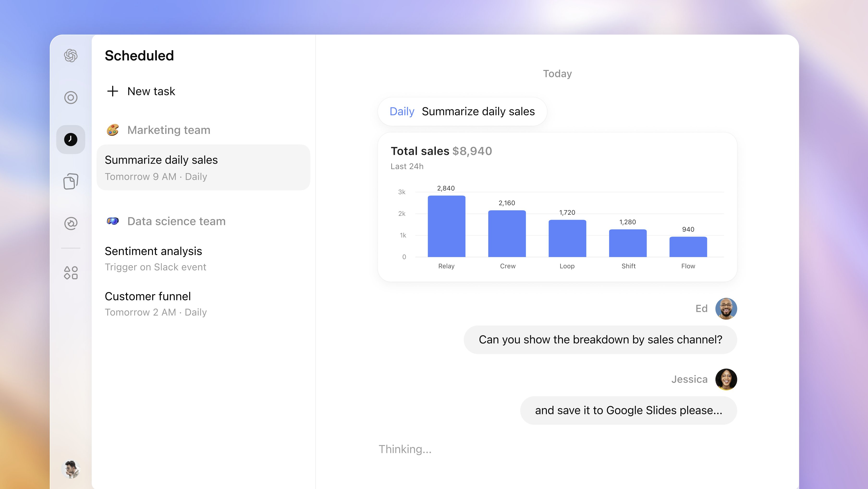868x489 pixels.
Task: Click the Loop bar in the chart
Action: (567, 238)
